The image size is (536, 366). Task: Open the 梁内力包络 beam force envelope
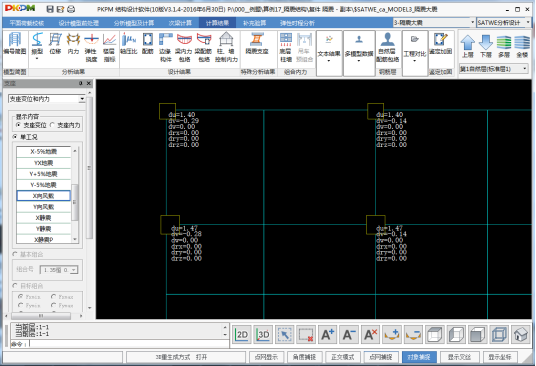[184, 47]
